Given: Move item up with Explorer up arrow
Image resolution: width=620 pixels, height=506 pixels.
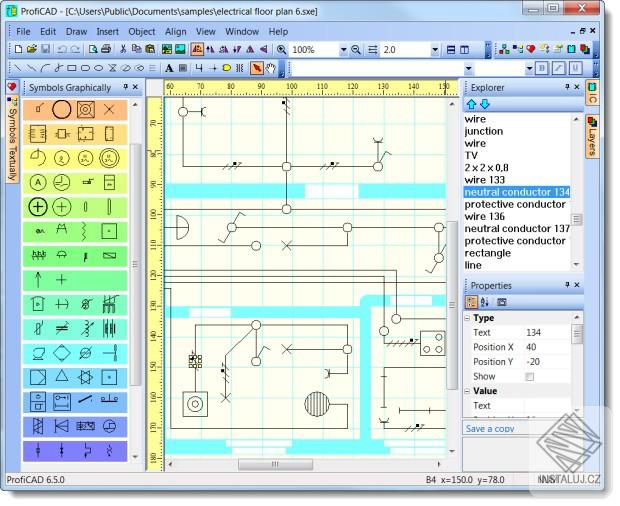Looking at the screenshot, I should [x=472, y=104].
